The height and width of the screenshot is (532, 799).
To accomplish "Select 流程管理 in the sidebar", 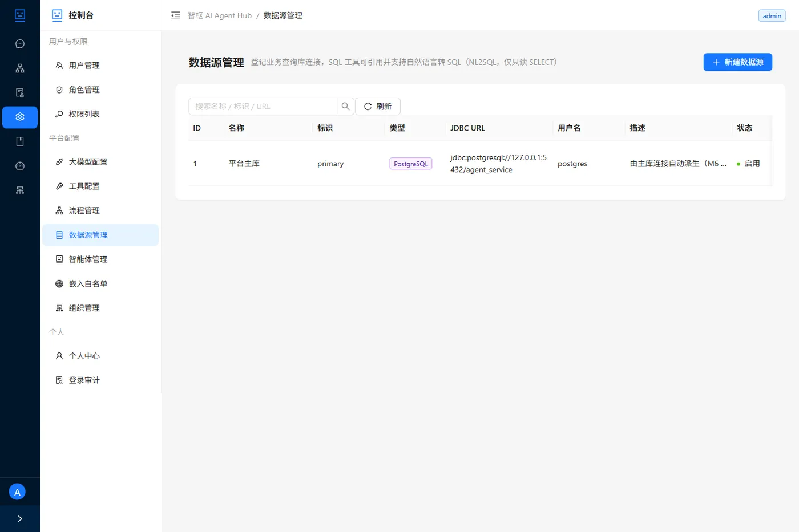I will click(100, 211).
